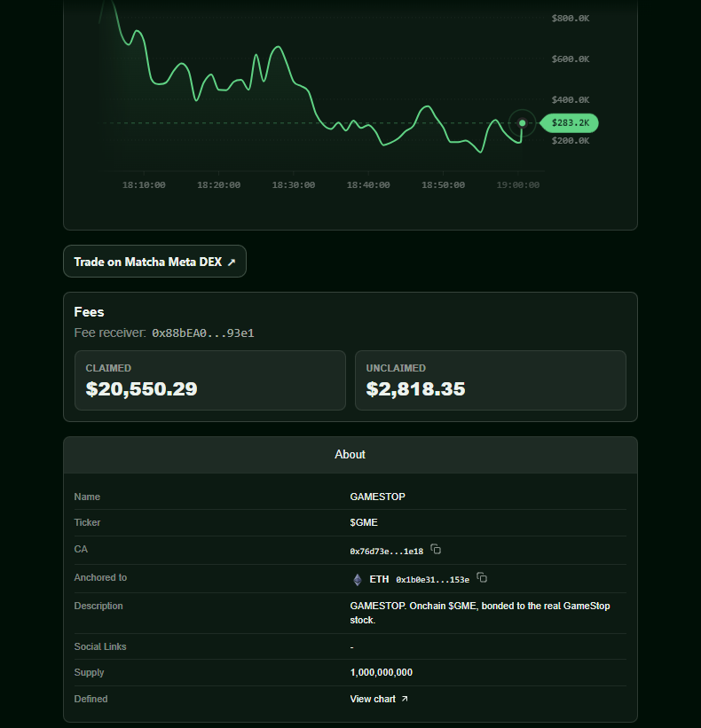Click the name value GAMESTOP
Viewport: 701px width, 728px height.
(378, 497)
